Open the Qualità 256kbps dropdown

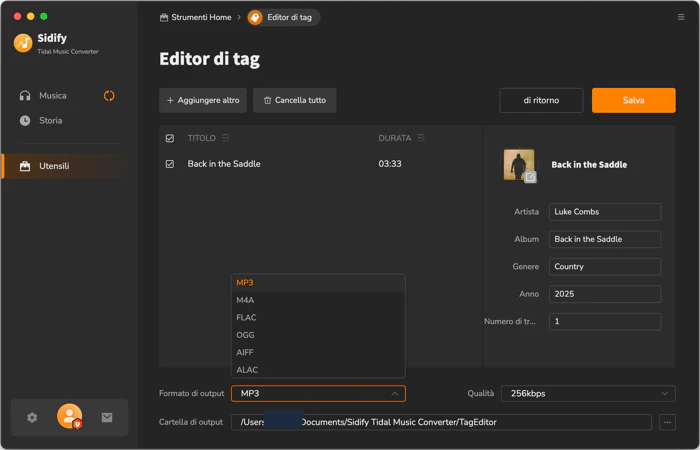[x=588, y=394]
